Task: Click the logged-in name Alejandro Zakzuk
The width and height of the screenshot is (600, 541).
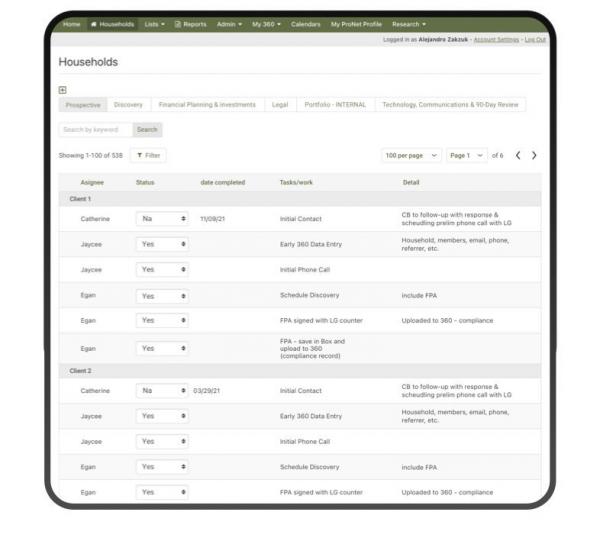Action: pyautogui.click(x=443, y=39)
